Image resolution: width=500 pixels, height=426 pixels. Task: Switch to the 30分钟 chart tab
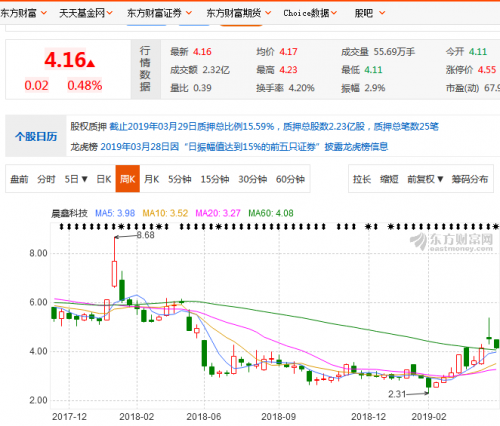click(253, 179)
